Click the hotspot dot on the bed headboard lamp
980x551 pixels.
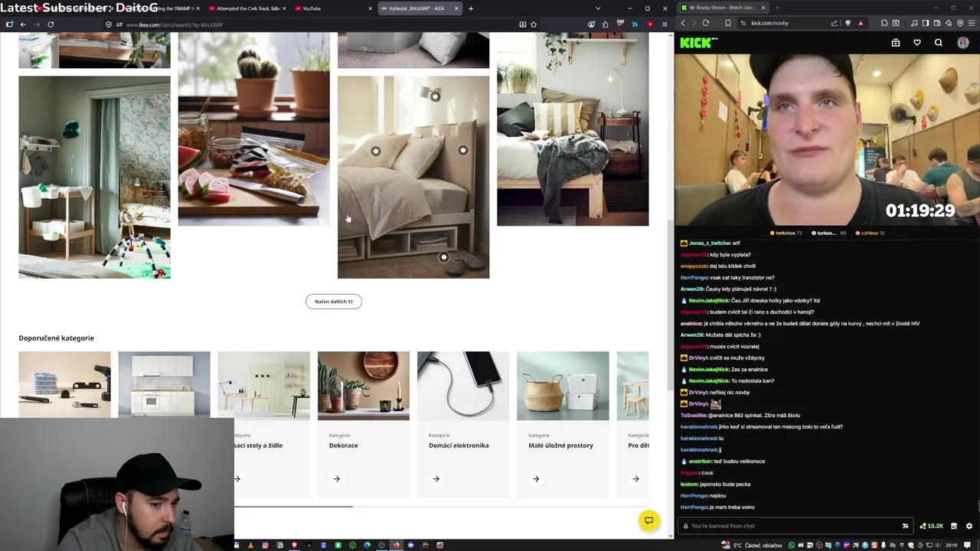435,96
